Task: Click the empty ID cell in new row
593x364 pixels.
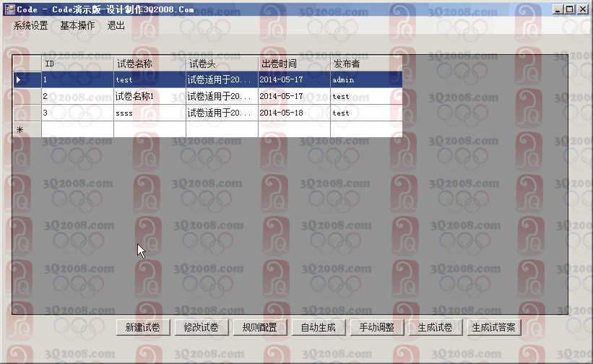Action: [77, 130]
